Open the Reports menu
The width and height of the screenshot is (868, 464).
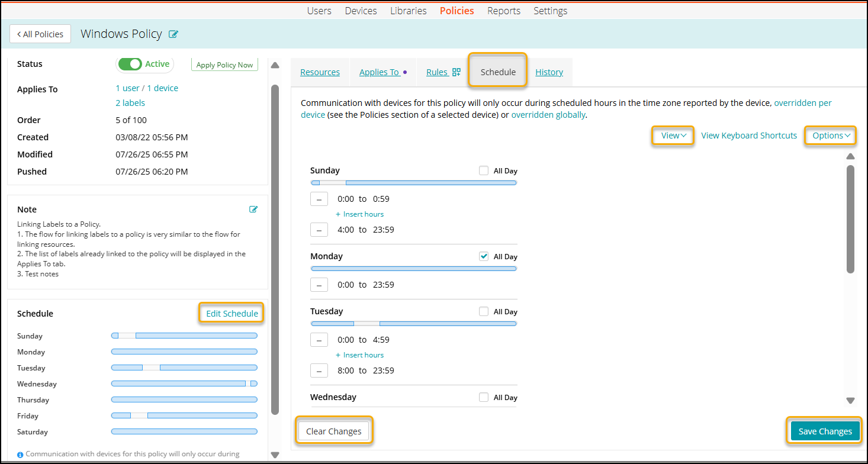[x=503, y=11]
